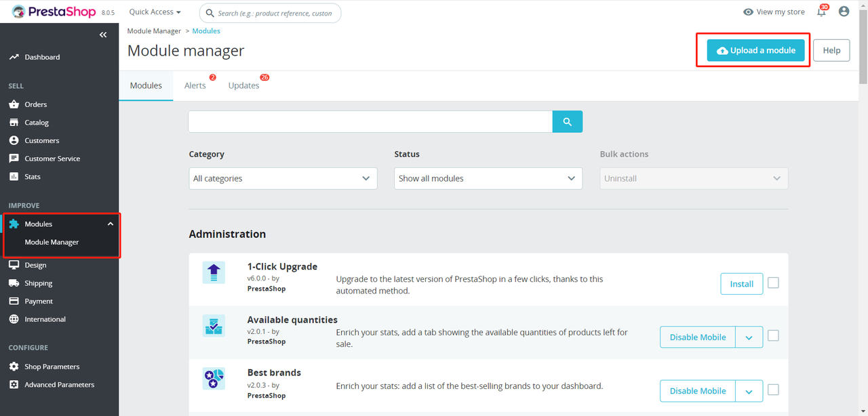Viewport: 868px width, 416px height.
Task: Open the Advanced Parameters menu item
Action: click(59, 384)
